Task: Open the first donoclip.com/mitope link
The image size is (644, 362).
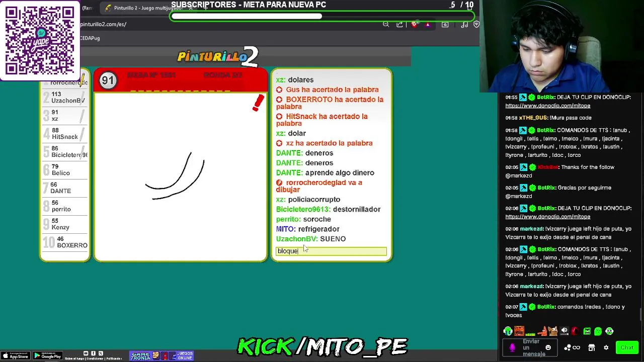Action: 547,106
